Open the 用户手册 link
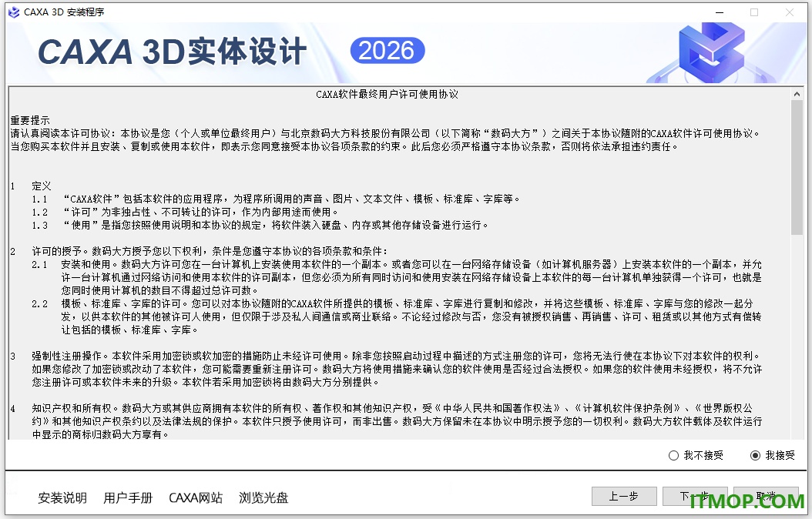812x519 pixels. point(128,497)
